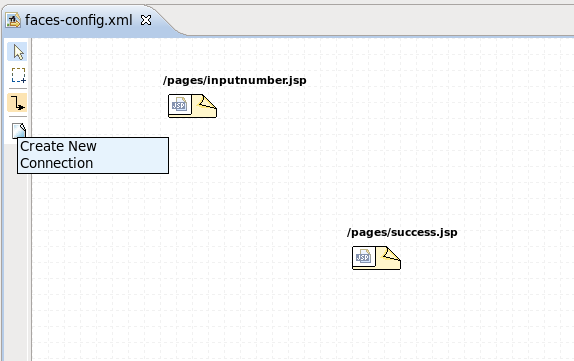Viewport: 574px width, 361px height.
Task: Click the JSP badge of success.jsp node
Action: click(364, 257)
